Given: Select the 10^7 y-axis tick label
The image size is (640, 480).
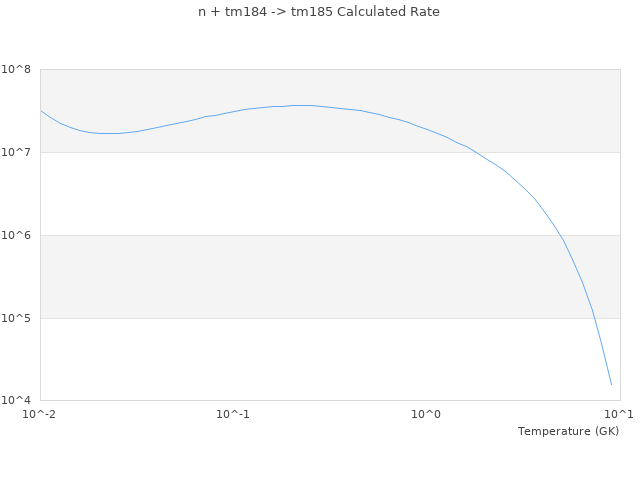Looking at the screenshot, I should click(x=19, y=152).
